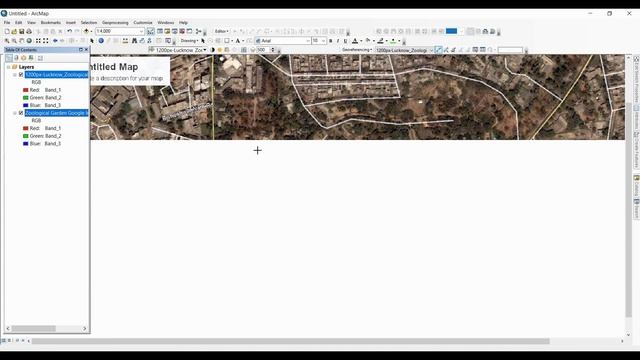Click List By Selection icon

[31, 58]
